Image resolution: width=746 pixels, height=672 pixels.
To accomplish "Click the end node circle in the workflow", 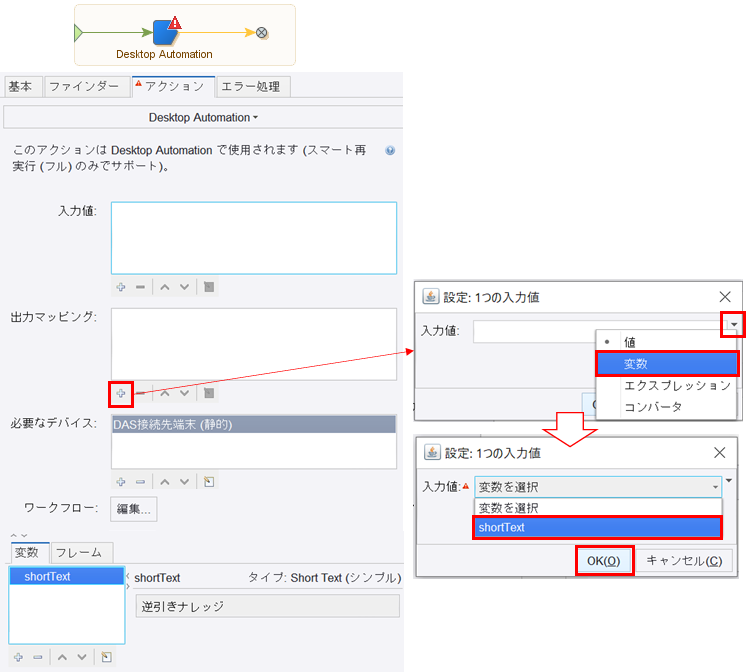I will [262, 32].
